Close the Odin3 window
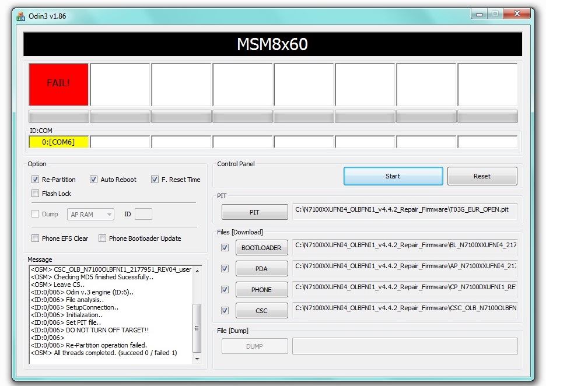588x386 pixels. [x=517, y=14]
